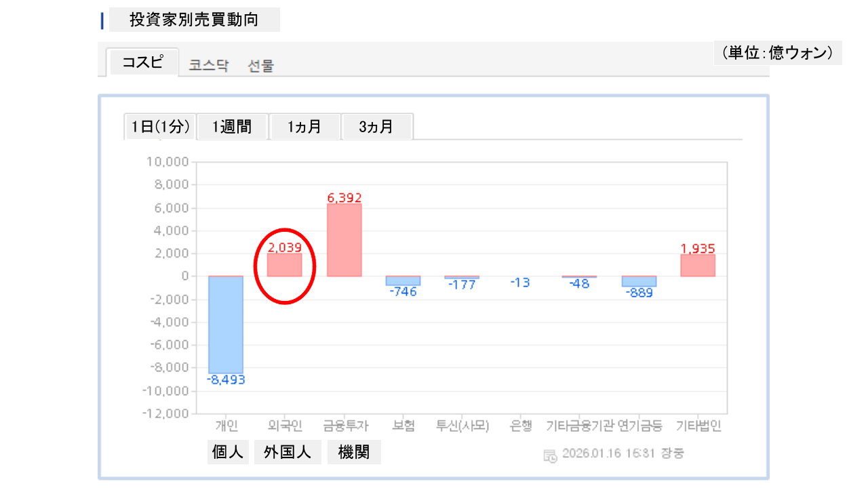Click the -13 value for 은행

point(520,283)
